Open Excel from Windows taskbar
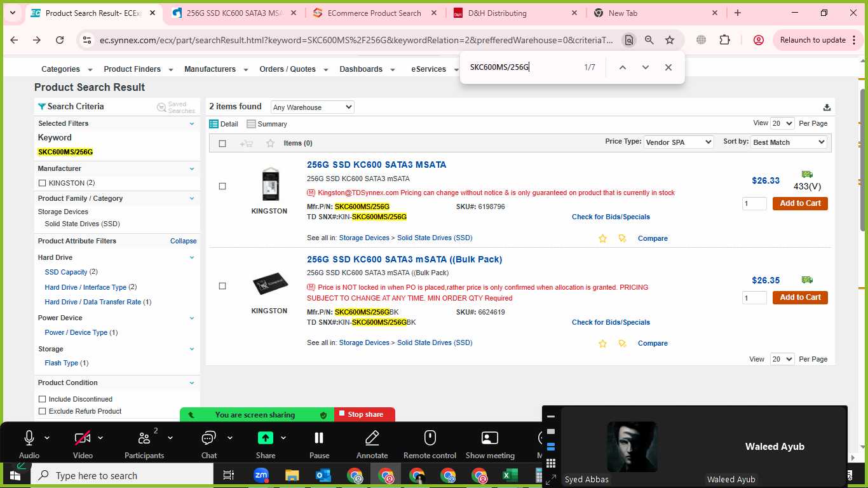Screen dimensions: 868x488 pos(510,475)
